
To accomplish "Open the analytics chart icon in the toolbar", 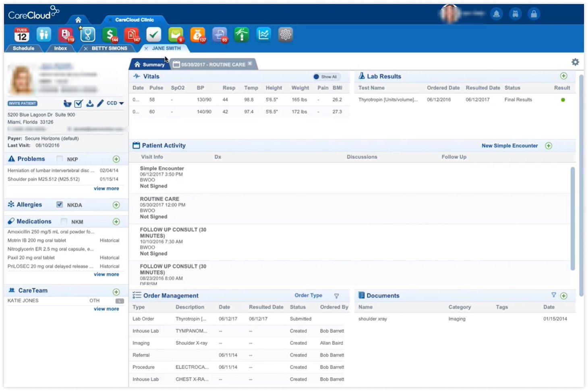I will click(263, 35).
